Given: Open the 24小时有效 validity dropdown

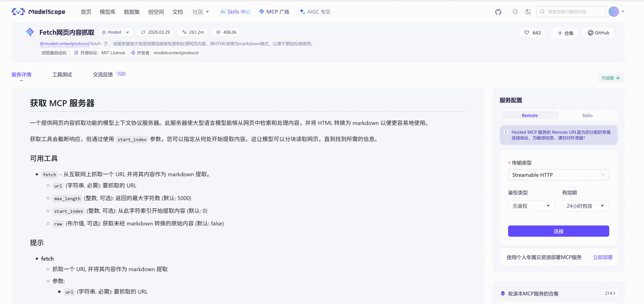Looking at the screenshot, I should coord(585,206).
